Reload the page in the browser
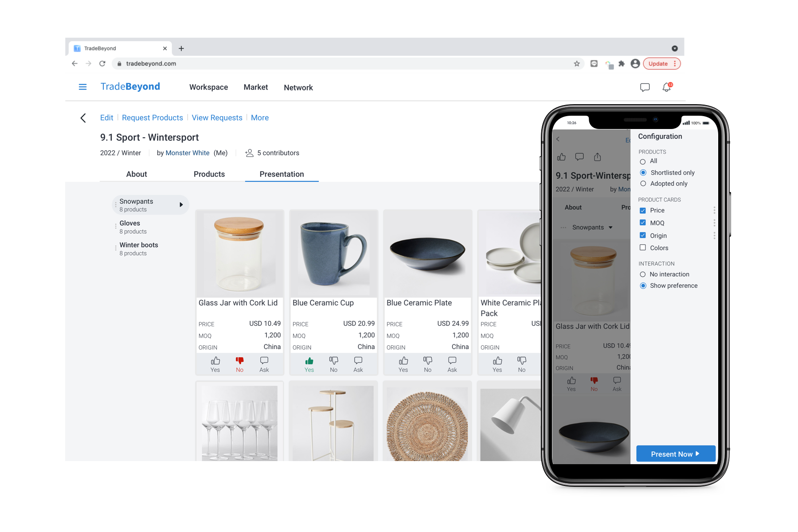This screenshot has height=532, width=798. [x=102, y=63]
